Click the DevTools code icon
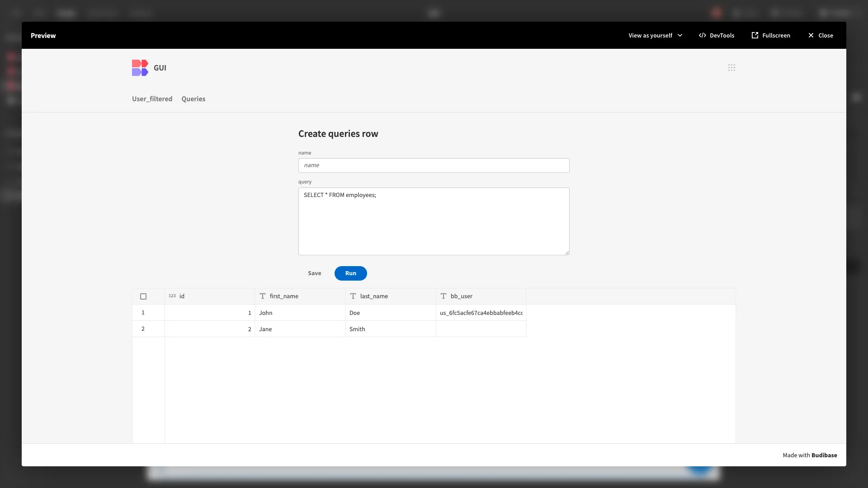Viewport: 868px width, 488px height. click(702, 35)
